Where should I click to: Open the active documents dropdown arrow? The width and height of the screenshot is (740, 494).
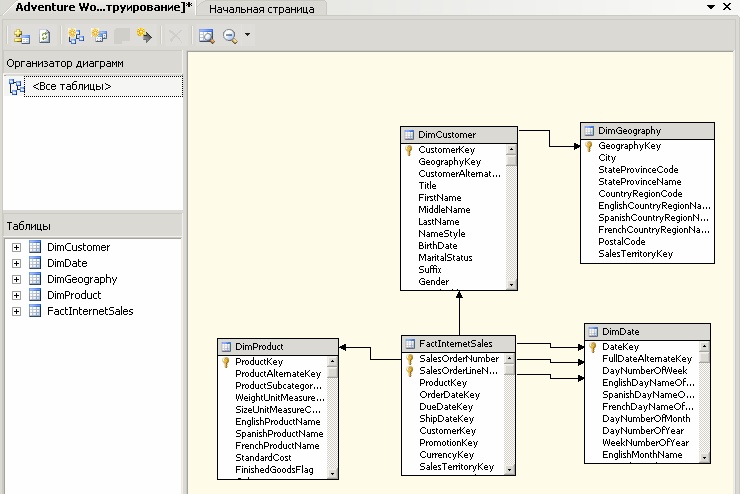point(711,7)
